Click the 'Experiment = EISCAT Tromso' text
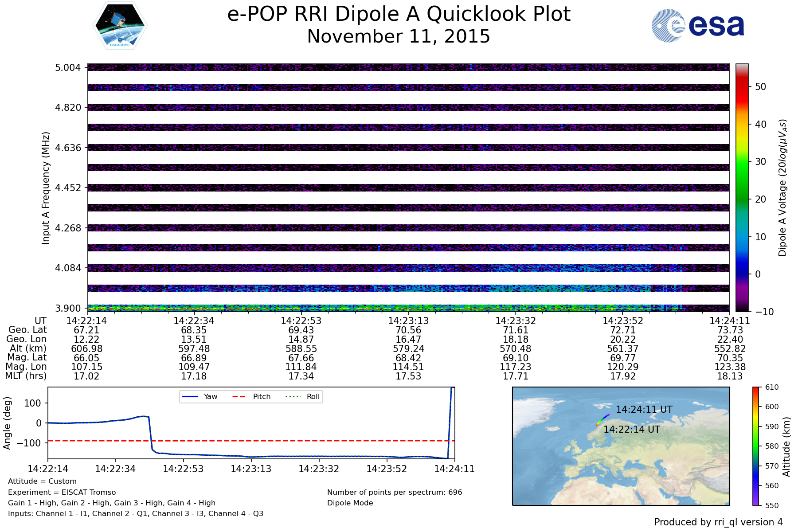The image size is (798, 532). (62, 493)
